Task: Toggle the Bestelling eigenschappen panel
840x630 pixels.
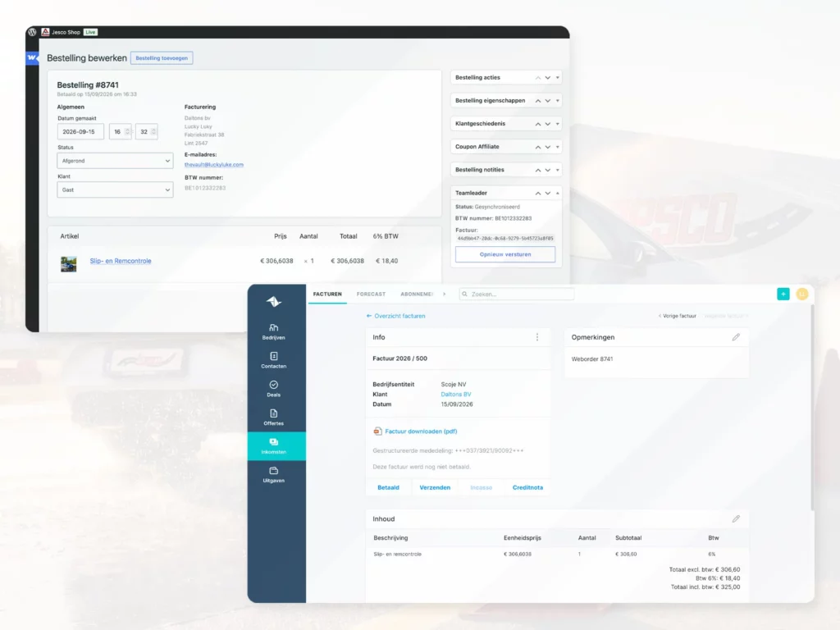Action: (558, 101)
